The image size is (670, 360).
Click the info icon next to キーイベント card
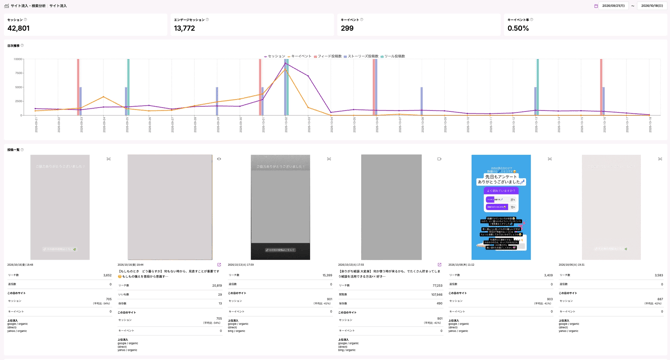click(362, 20)
